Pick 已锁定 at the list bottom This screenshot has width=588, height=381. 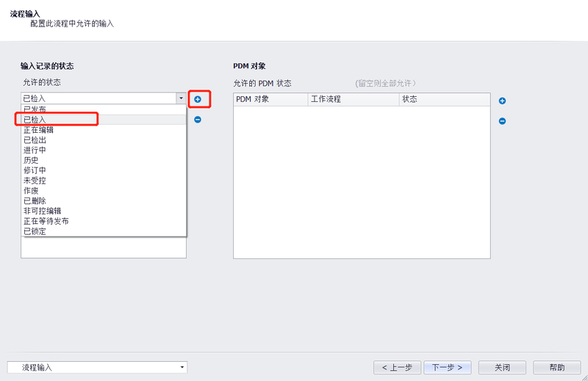pyautogui.click(x=104, y=231)
